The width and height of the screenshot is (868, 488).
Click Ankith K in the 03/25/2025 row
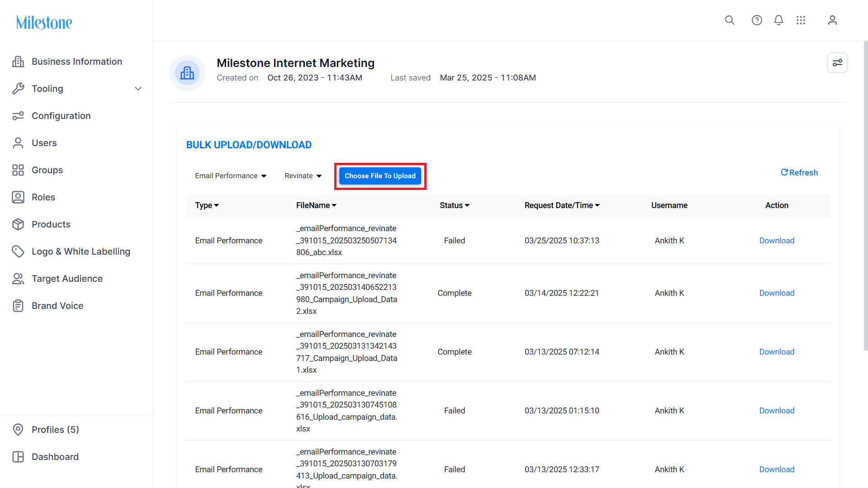click(x=669, y=241)
